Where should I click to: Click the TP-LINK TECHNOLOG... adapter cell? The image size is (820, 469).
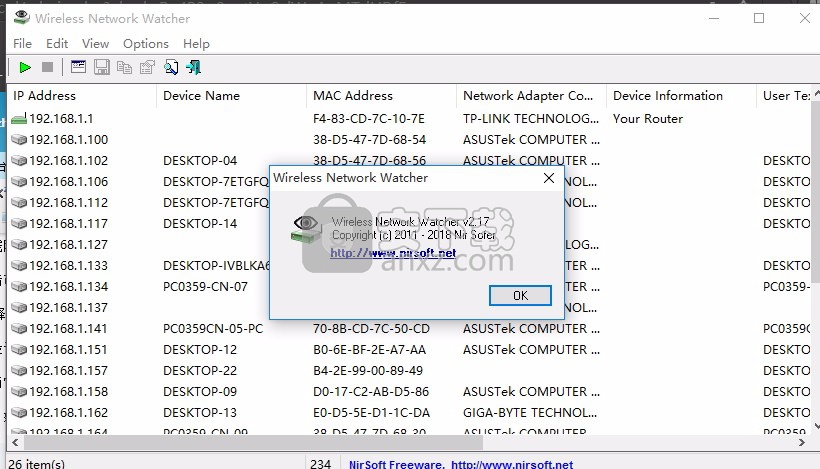pos(531,119)
